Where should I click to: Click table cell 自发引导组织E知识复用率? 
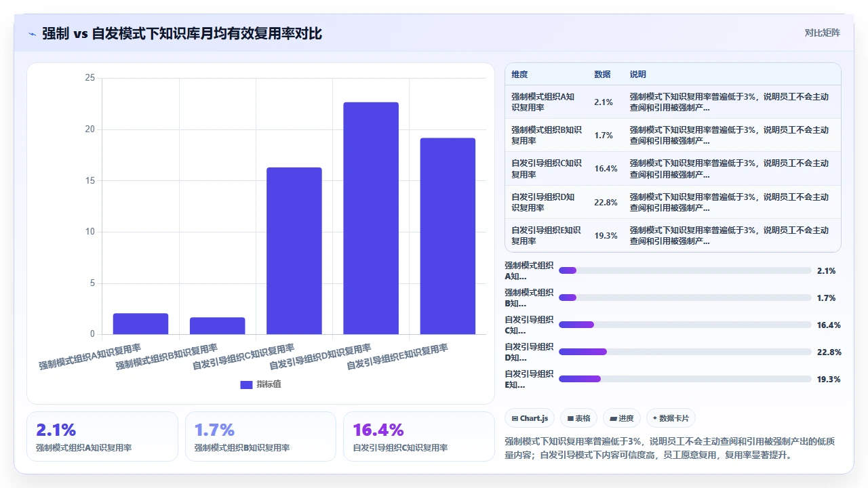coord(546,235)
